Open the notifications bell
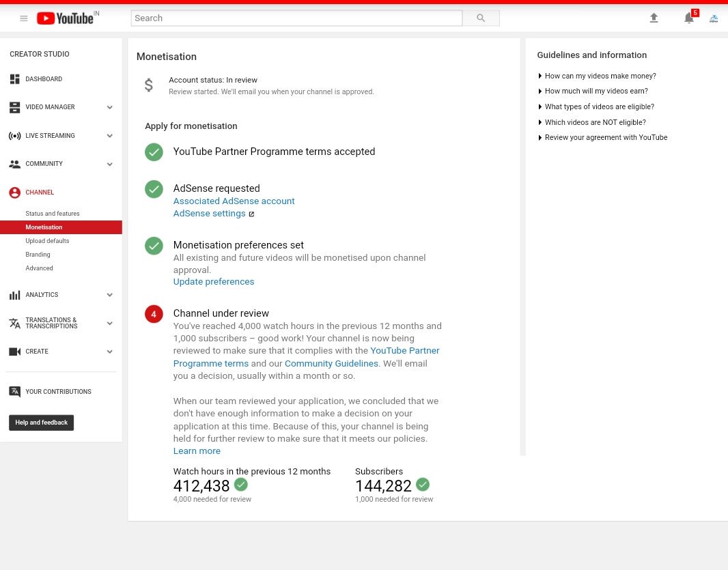 pos(689,18)
